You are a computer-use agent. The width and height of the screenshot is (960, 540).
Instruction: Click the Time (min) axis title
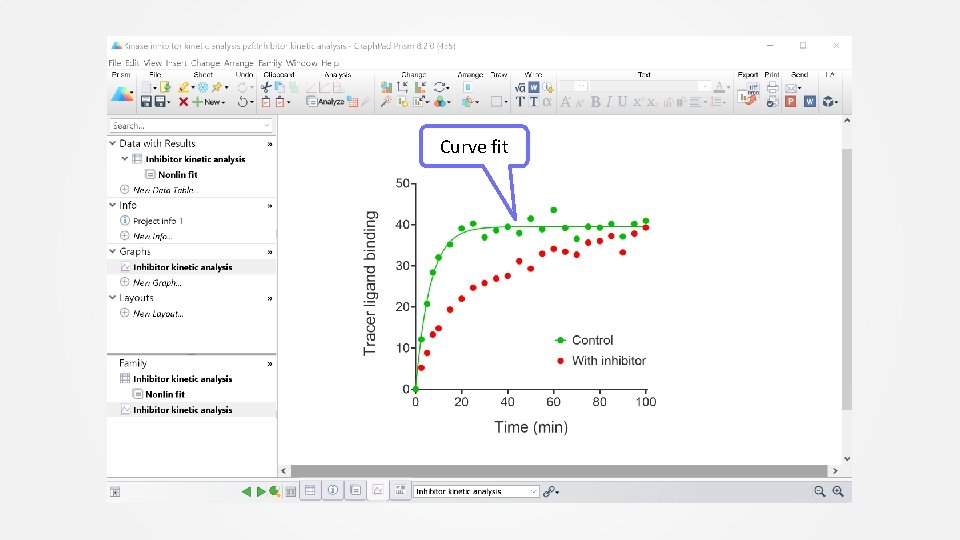point(531,427)
